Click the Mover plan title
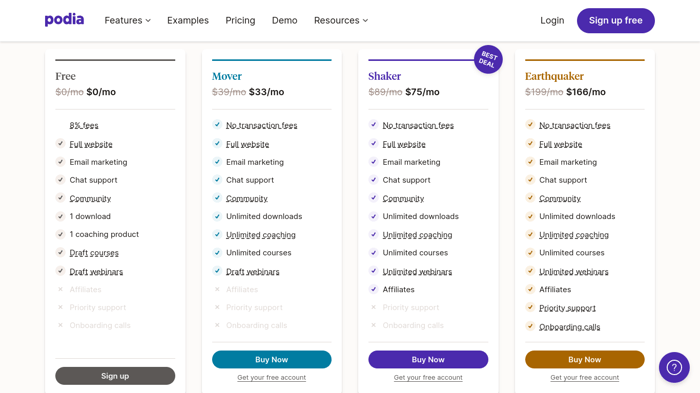700x393 pixels. [227, 76]
